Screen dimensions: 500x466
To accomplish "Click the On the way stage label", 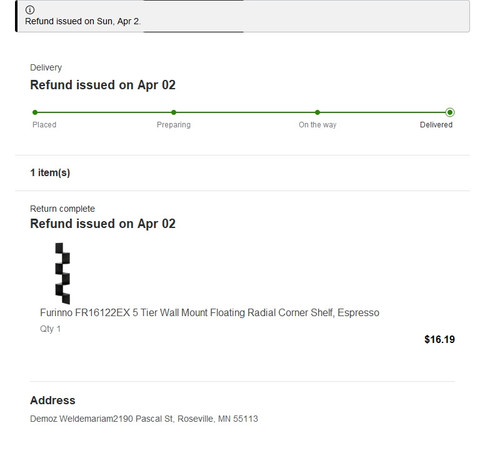I will point(317,125).
